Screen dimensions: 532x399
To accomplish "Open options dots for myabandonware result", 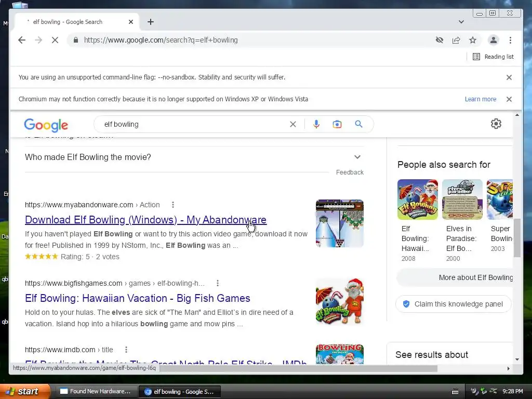I will pos(173,205).
